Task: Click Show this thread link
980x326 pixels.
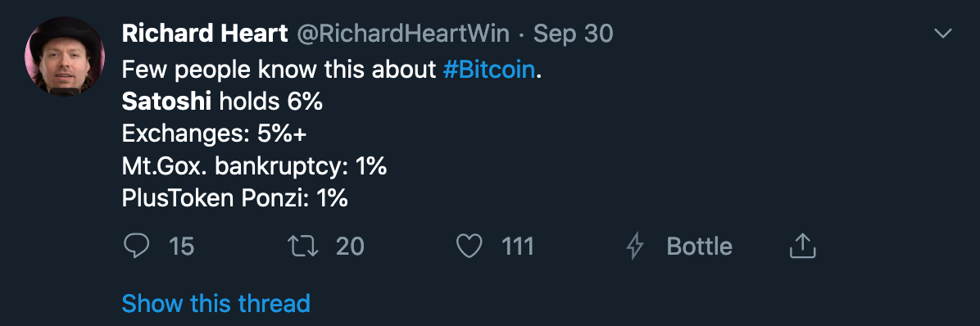Action: click(x=216, y=304)
